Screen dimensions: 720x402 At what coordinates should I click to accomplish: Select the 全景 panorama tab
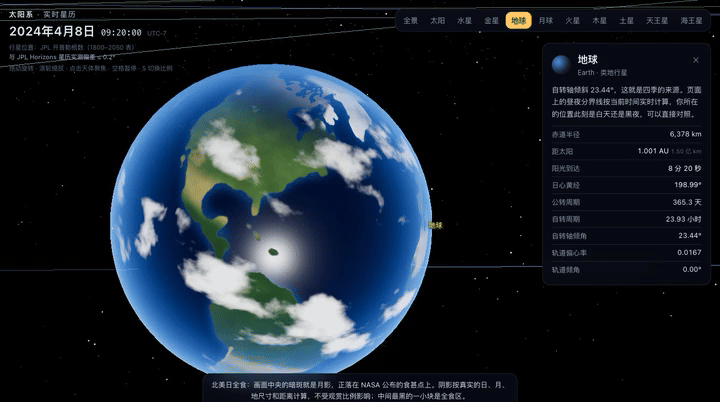[x=410, y=21]
